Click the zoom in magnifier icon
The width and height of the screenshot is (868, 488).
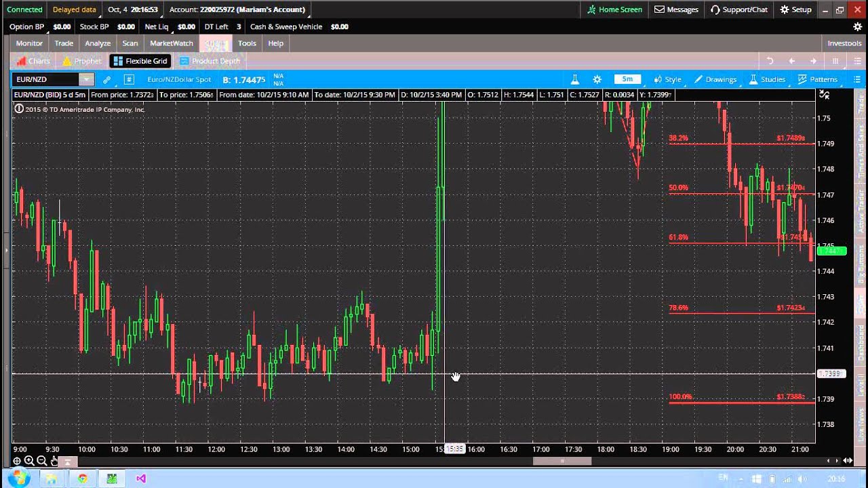pos(29,461)
